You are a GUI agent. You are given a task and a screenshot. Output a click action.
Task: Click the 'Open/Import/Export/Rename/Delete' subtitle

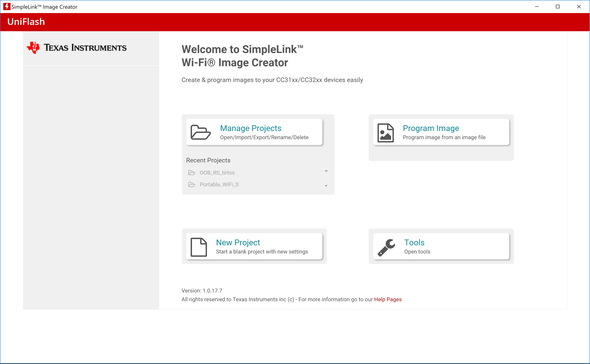tap(264, 137)
